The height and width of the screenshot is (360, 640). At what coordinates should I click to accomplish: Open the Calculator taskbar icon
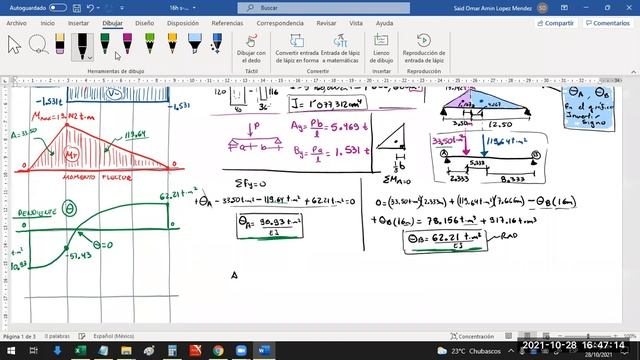172,351
